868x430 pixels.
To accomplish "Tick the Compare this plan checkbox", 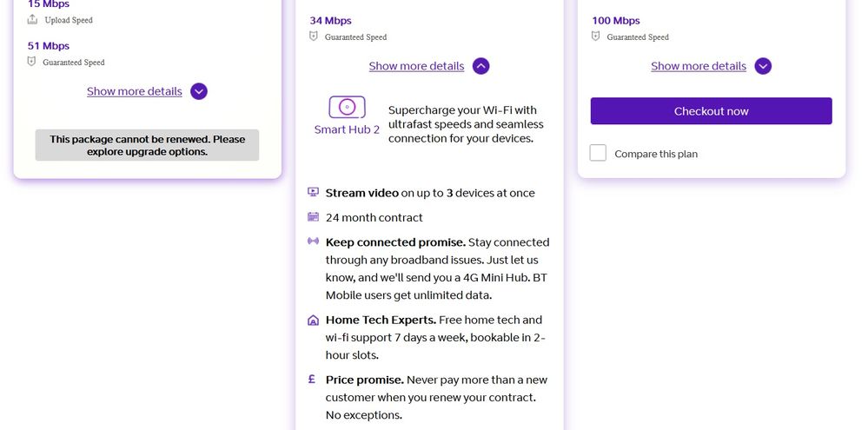I will point(598,153).
